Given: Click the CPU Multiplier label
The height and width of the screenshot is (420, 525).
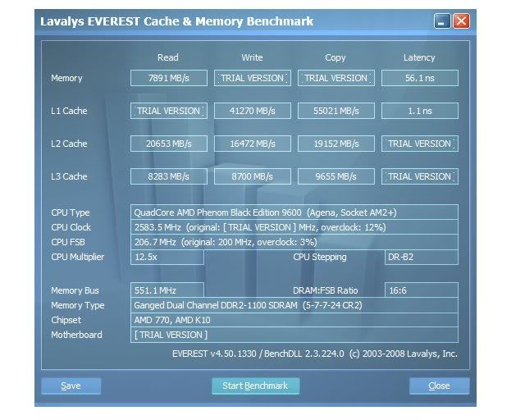Looking at the screenshot, I should click(x=78, y=257).
